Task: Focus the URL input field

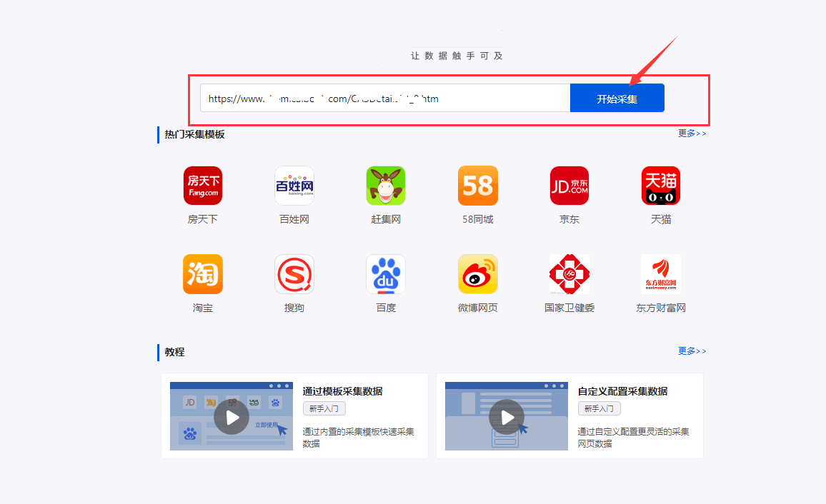Action: click(385, 99)
